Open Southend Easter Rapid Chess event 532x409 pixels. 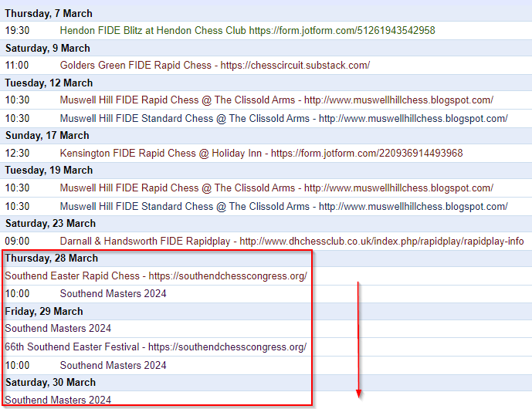coord(156,276)
